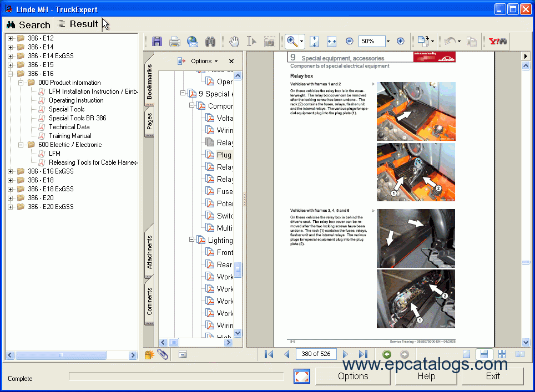Click the bookmarks vertical scrollbar thumb
The image size is (535, 392).
[x=238, y=269]
